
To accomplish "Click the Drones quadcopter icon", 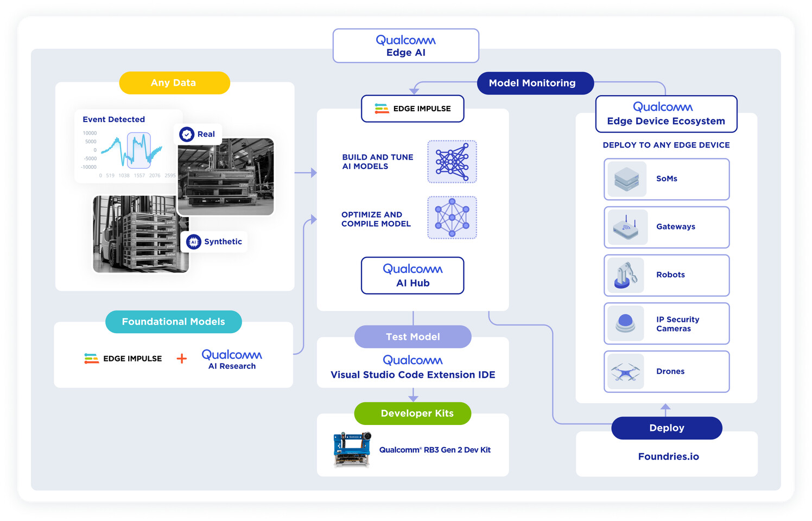I will click(626, 372).
